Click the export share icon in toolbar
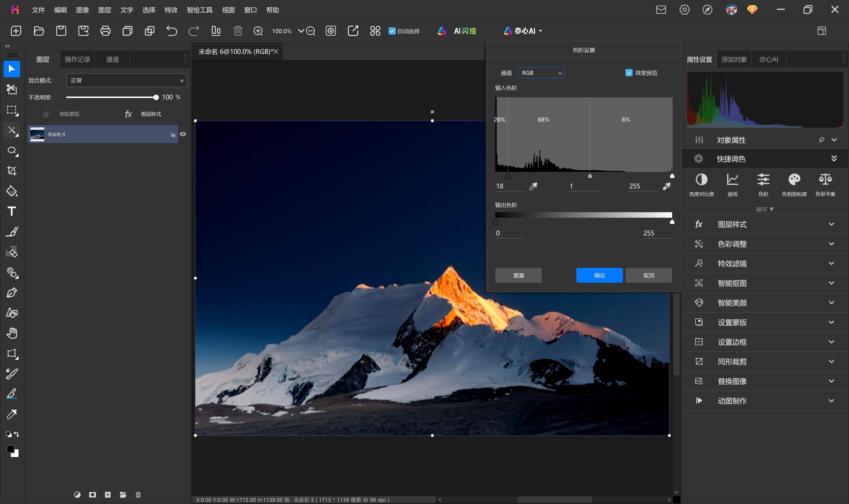 tap(353, 31)
